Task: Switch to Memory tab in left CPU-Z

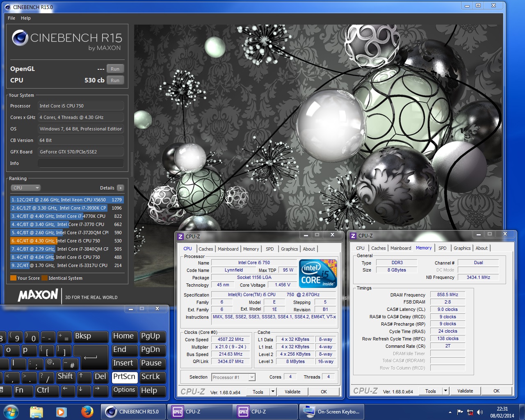Action: (x=251, y=249)
